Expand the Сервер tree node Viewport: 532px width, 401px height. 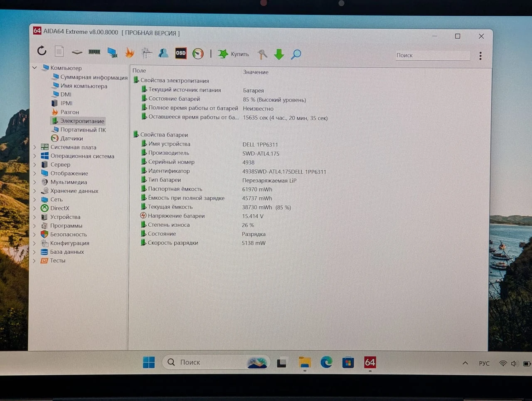34,164
